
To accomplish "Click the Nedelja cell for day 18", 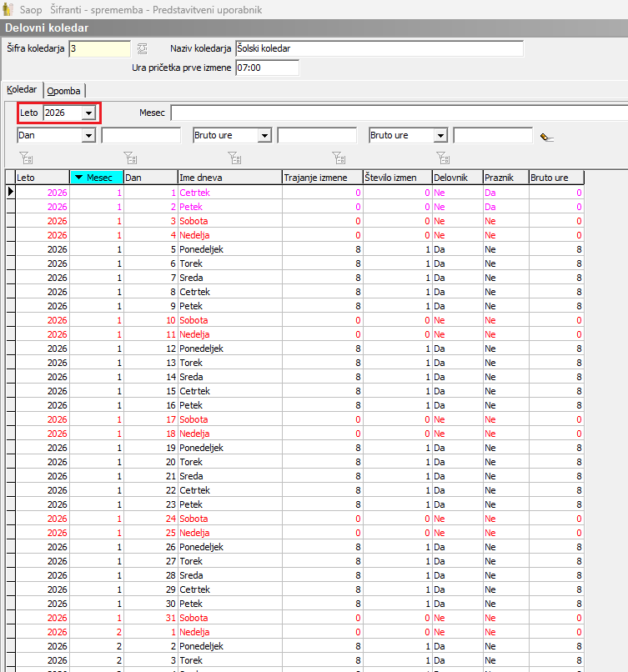I will pyautogui.click(x=230, y=434).
